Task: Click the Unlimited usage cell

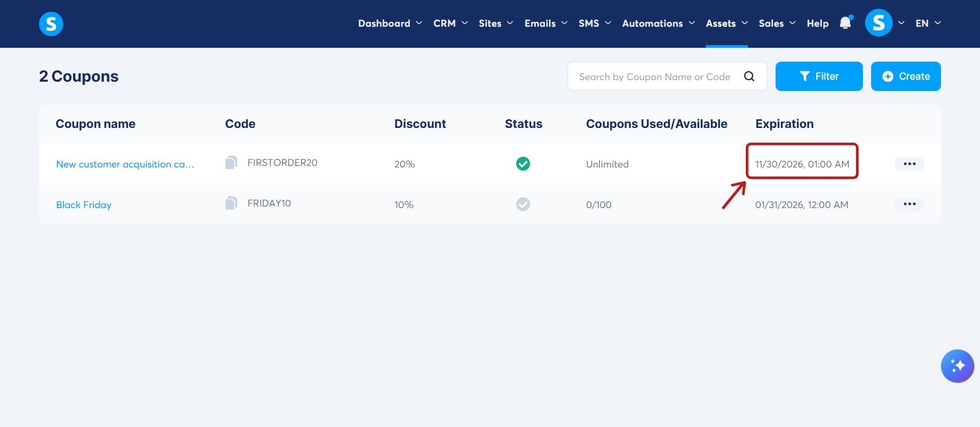Action: click(607, 164)
